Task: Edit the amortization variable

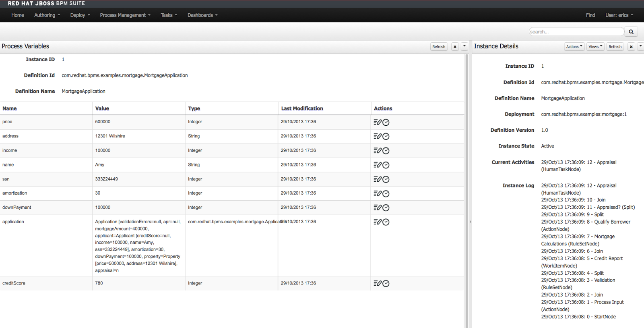Action: point(378,193)
